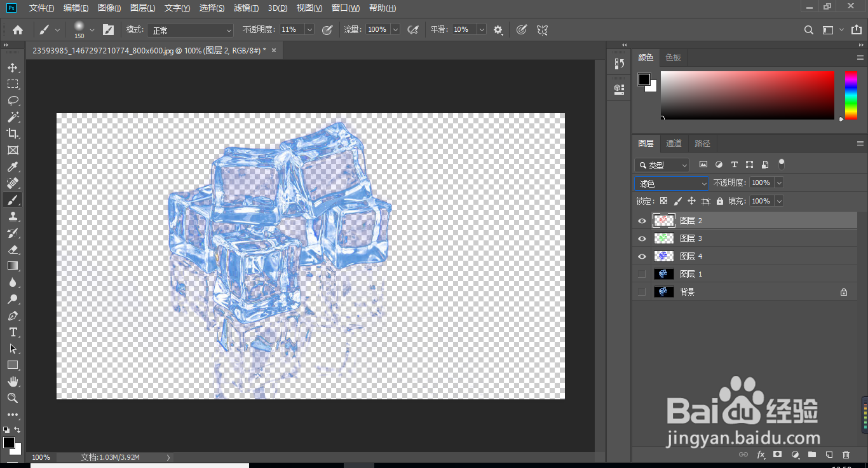The width and height of the screenshot is (868, 468).
Task: Select the Pen tool
Action: (13, 315)
